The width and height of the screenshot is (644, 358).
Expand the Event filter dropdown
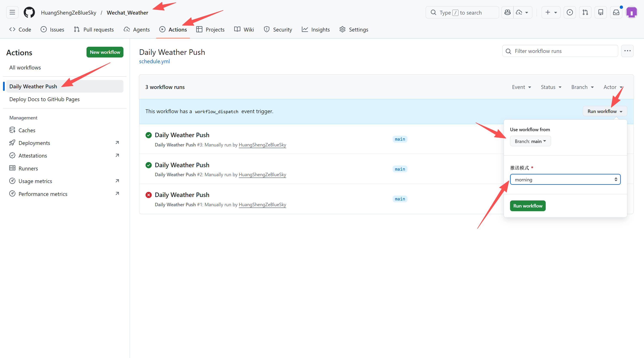(521, 87)
